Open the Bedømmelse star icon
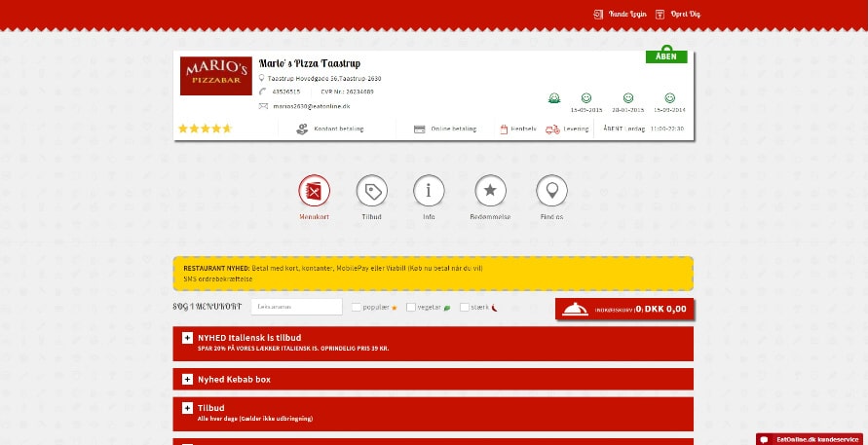This screenshot has width=868, height=445. 490,191
